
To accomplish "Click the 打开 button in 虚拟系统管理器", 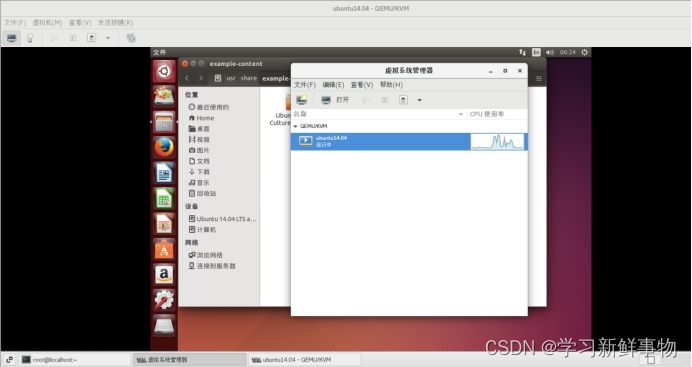I will (335, 100).
